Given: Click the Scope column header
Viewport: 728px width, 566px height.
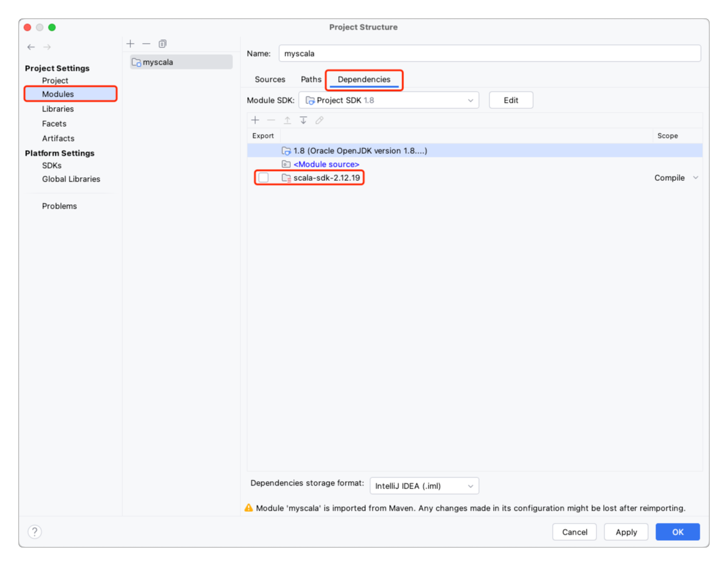Looking at the screenshot, I should [x=668, y=136].
